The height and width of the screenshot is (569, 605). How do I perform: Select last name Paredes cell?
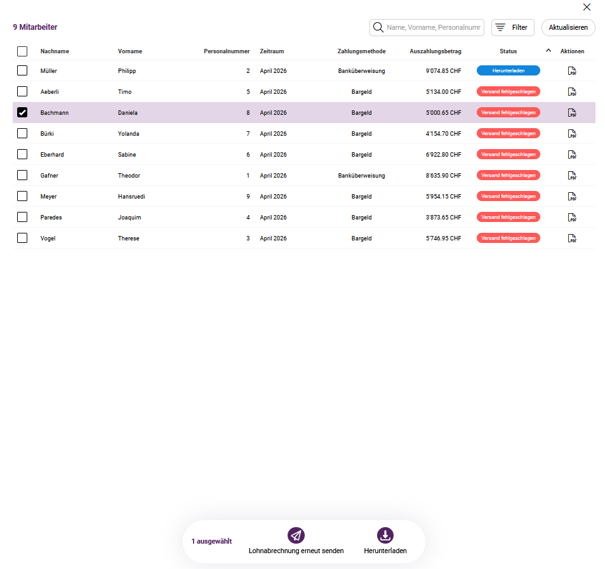(x=51, y=218)
